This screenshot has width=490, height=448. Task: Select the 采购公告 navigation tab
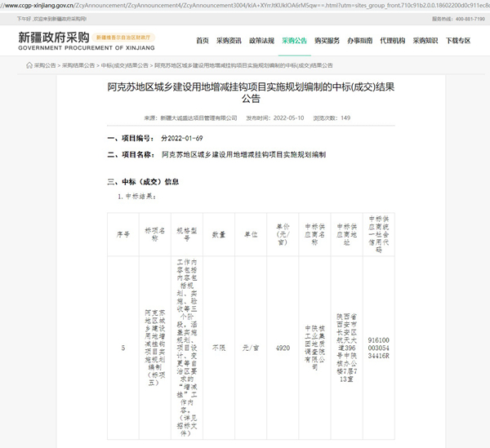click(294, 41)
